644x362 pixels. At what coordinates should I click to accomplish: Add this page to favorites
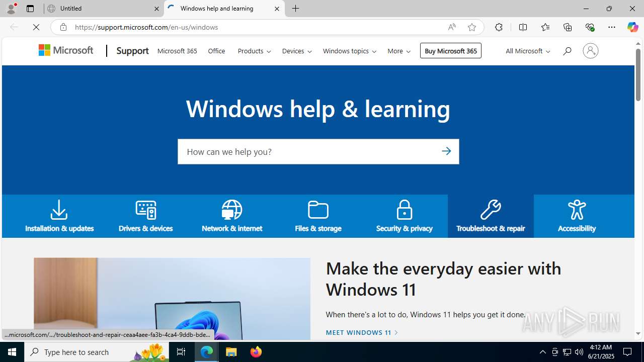pyautogui.click(x=471, y=27)
